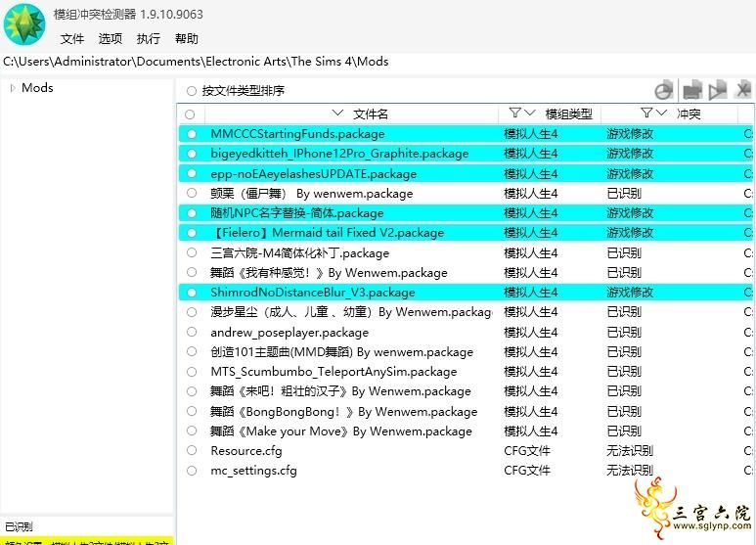This screenshot has height=545, width=756.
Task: Select file 漫步星尘（成人、儿童、幼童）By Wenwem
Action: 351,312
